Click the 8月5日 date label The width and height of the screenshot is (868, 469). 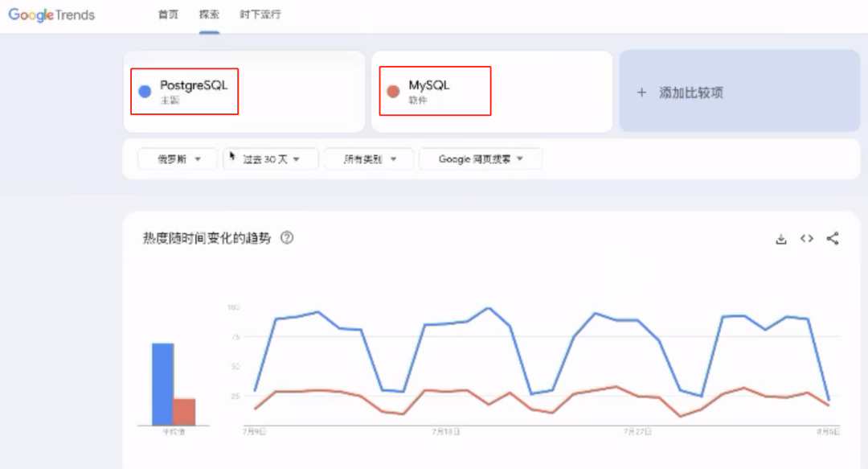(x=828, y=431)
